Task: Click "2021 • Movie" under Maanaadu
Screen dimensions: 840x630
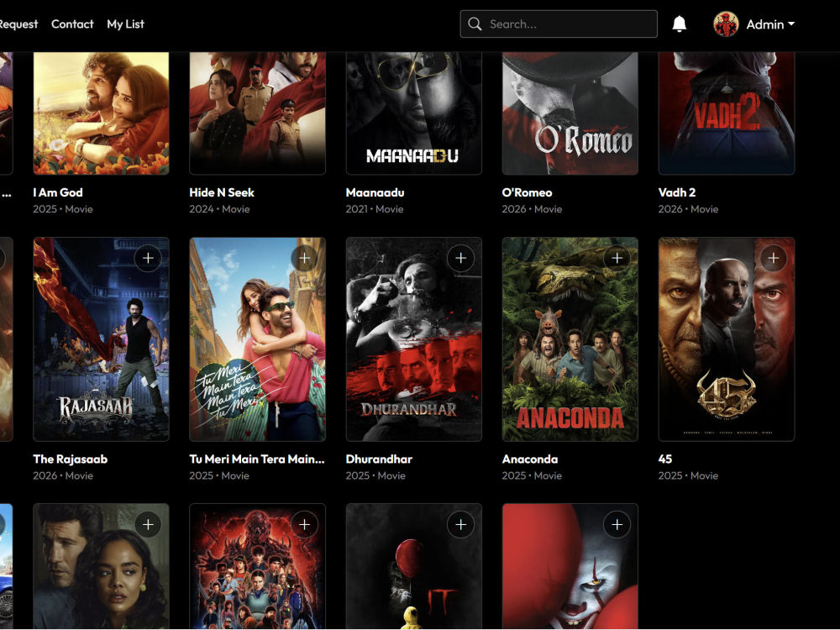Action: click(x=375, y=209)
